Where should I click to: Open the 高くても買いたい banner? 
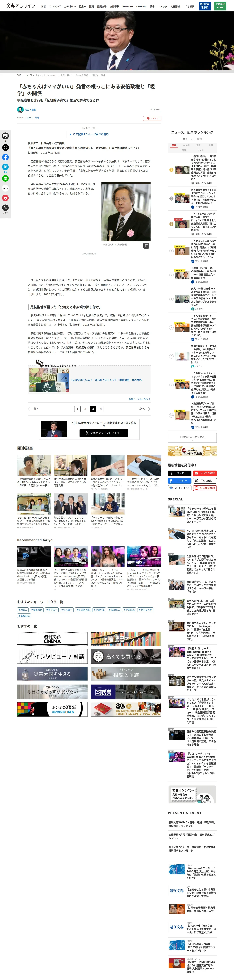(126, 656)
